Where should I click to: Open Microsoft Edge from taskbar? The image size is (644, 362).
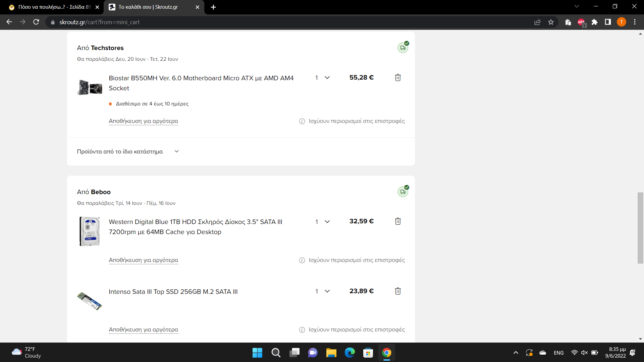point(350,353)
